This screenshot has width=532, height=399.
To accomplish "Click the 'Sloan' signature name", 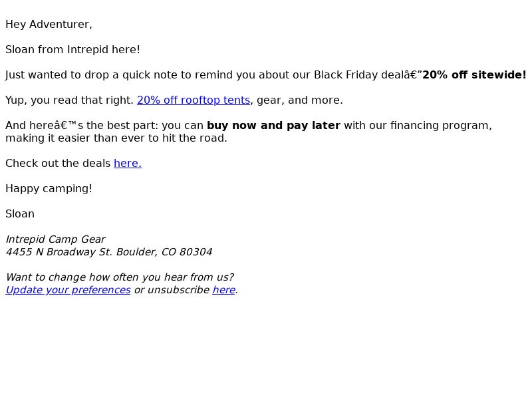I will 20,213.
